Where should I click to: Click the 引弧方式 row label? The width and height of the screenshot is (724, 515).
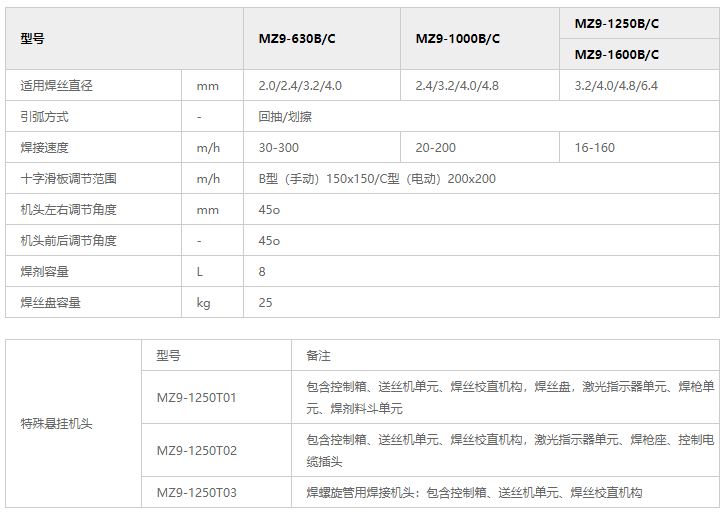pos(45,117)
